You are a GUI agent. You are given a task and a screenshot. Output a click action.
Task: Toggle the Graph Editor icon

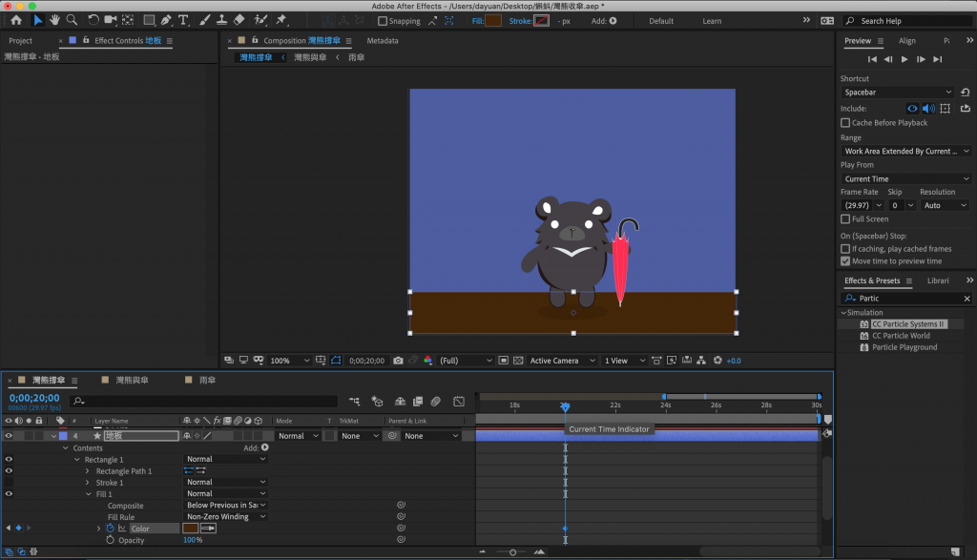(x=459, y=402)
